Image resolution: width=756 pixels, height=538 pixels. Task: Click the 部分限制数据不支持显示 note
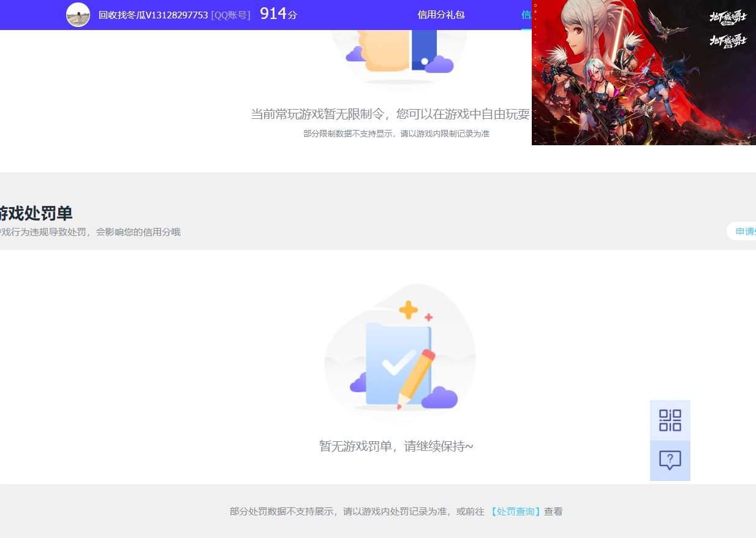pos(396,134)
